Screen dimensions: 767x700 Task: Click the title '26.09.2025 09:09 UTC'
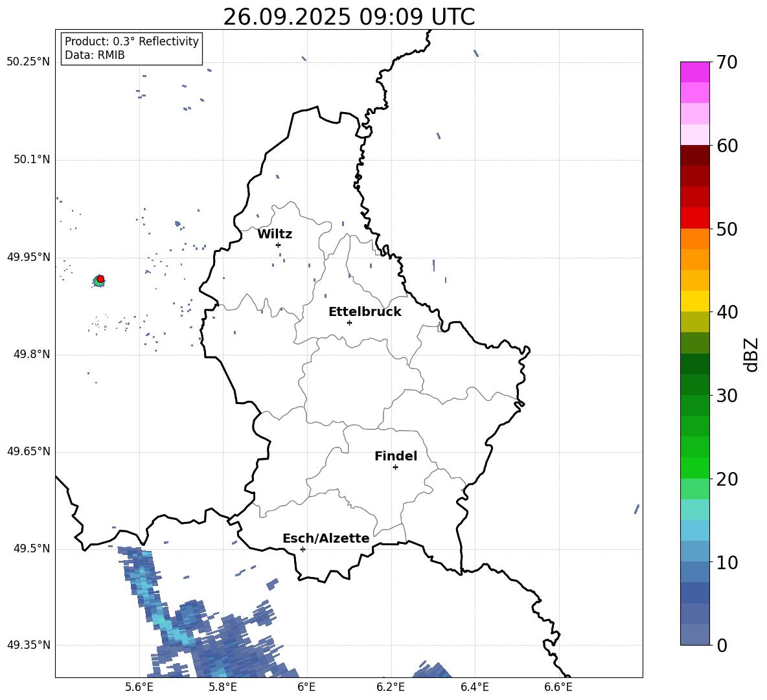[x=349, y=17]
